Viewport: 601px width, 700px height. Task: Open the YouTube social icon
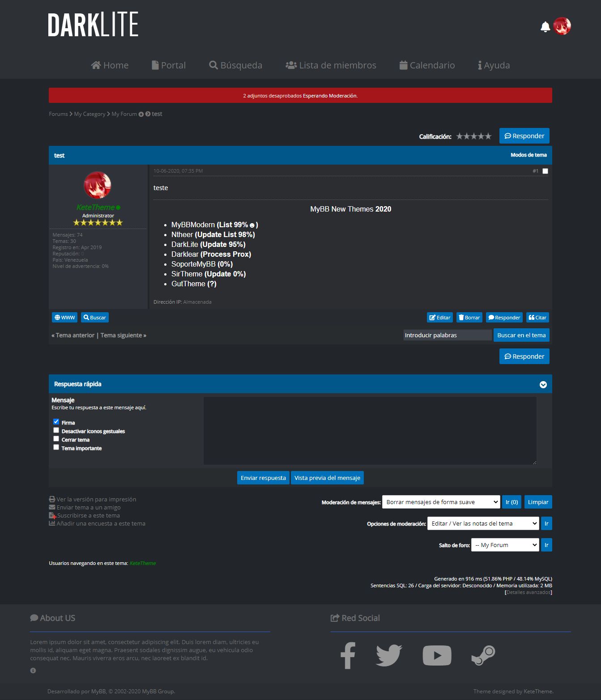point(437,656)
